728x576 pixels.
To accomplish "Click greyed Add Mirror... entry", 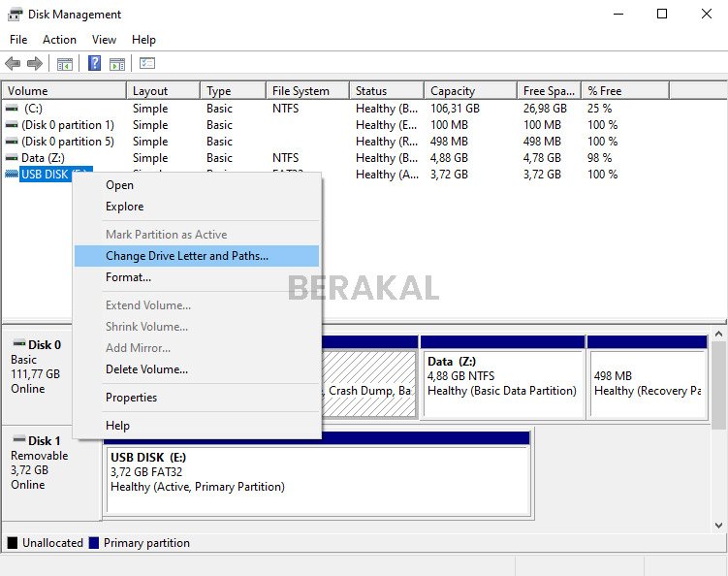I will (197, 348).
